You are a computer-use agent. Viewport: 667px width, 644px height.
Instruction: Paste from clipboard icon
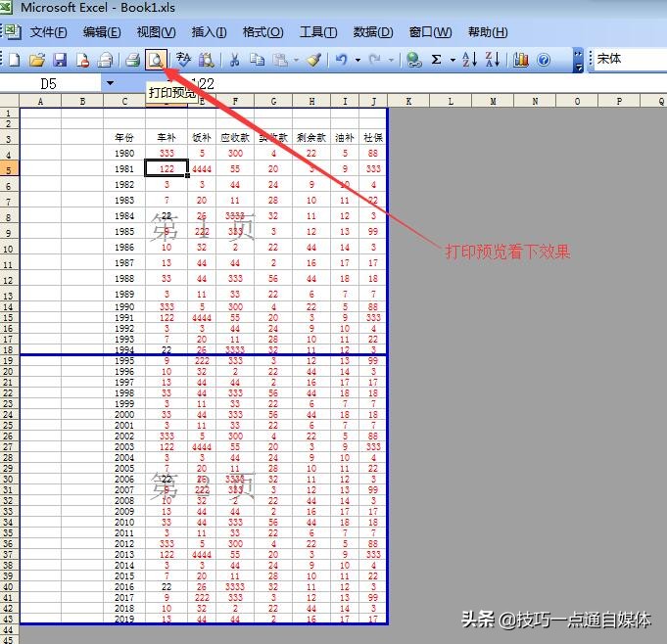[280, 60]
